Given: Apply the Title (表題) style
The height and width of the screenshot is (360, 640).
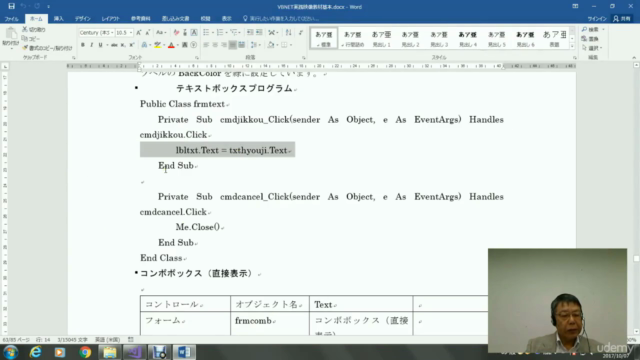Looking at the screenshot, I should (x=554, y=38).
